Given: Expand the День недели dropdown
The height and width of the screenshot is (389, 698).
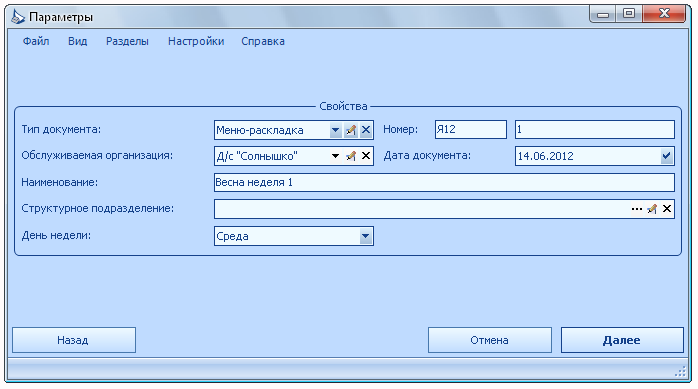Looking at the screenshot, I should (x=365, y=236).
